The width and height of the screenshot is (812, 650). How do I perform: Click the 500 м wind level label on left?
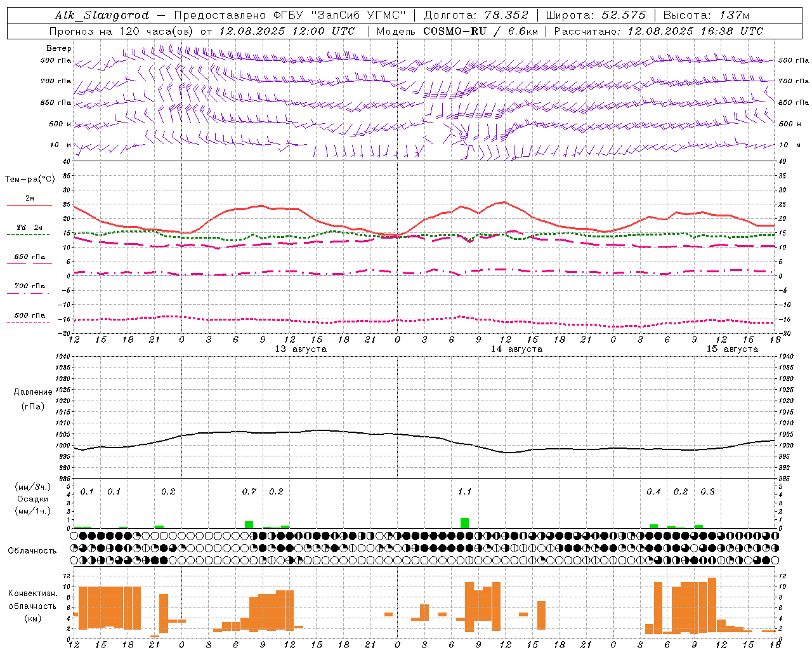click(61, 124)
